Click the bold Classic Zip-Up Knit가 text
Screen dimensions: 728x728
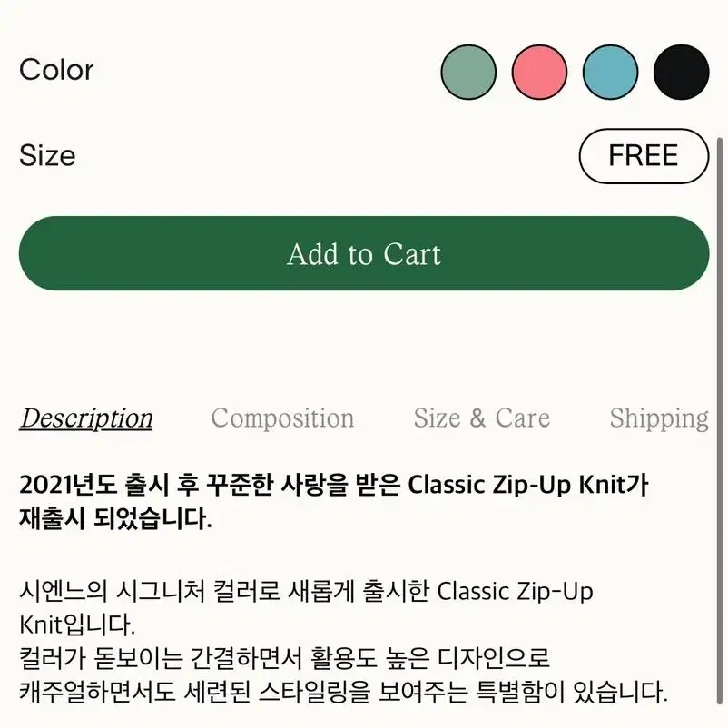[528, 485]
